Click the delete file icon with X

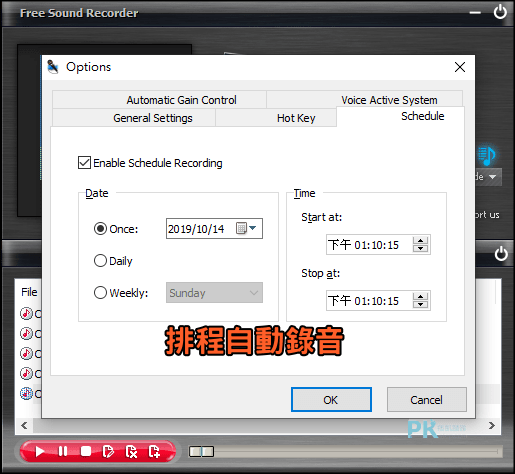131,452
